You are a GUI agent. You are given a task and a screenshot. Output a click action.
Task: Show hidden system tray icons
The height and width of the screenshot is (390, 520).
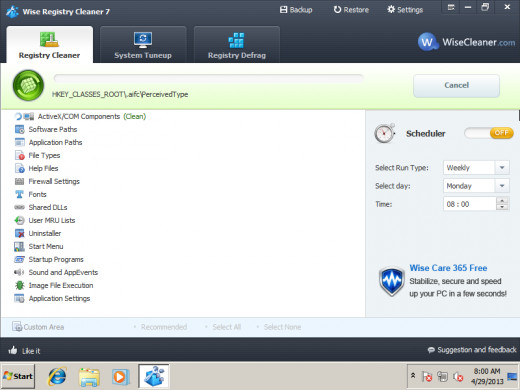413,376
